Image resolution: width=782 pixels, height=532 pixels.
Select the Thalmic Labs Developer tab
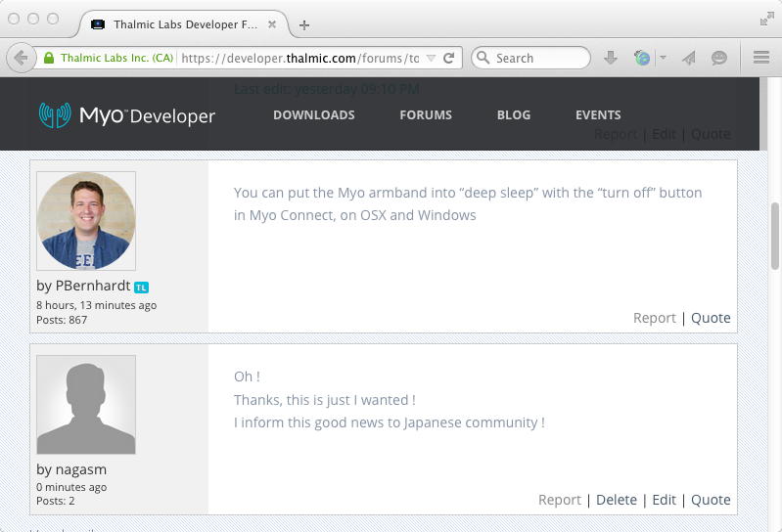(185, 24)
